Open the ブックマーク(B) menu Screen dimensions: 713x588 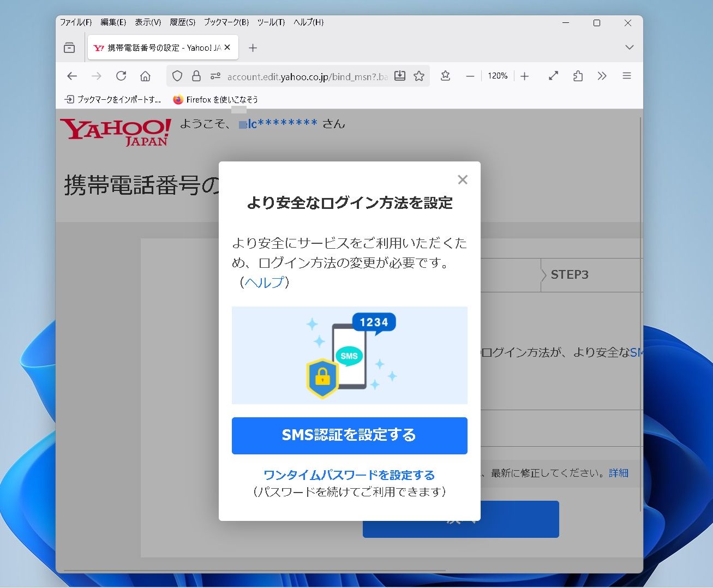tap(226, 22)
